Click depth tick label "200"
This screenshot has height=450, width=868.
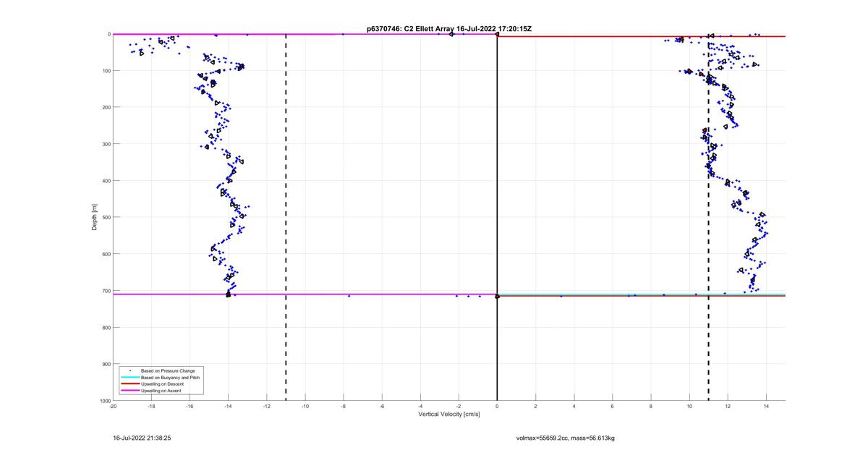(106, 107)
